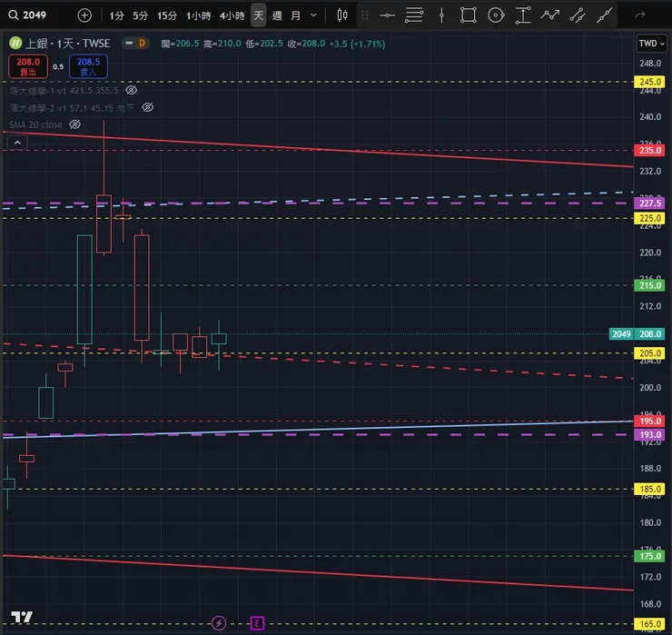The image size is (672, 635).
Task: Click the yellow 165.0 price label
Action: tap(649, 624)
